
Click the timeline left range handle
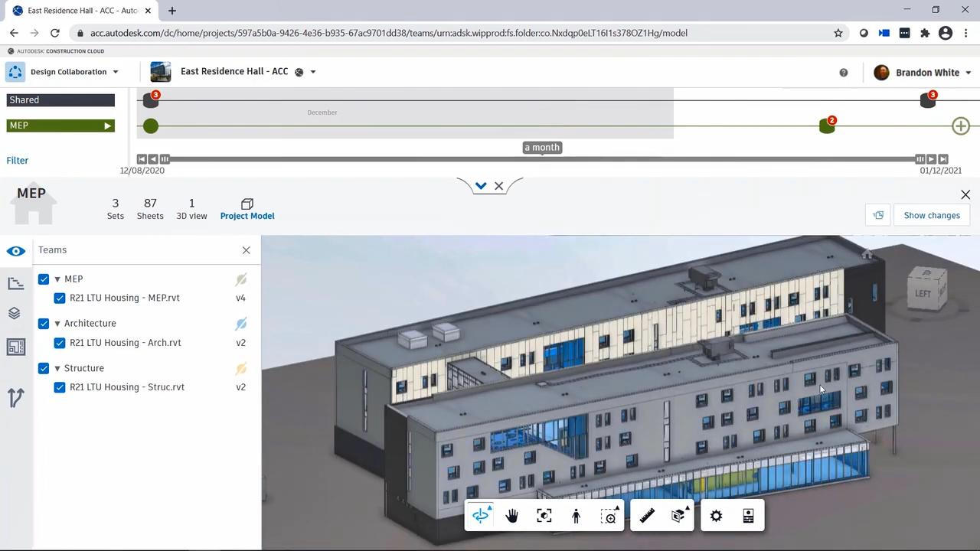(x=165, y=159)
